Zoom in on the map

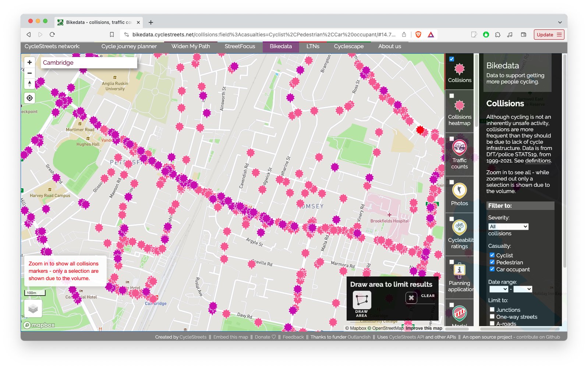[x=30, y=62]
